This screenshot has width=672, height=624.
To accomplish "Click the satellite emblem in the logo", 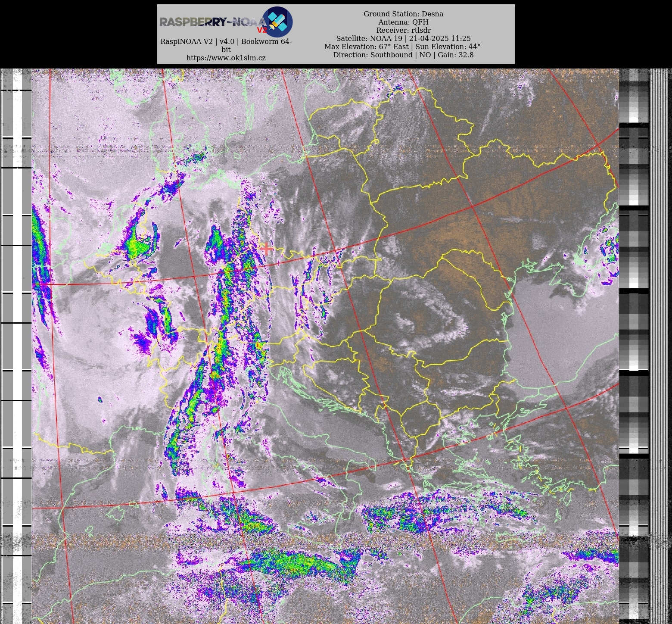I will click(x=277, y=22).
